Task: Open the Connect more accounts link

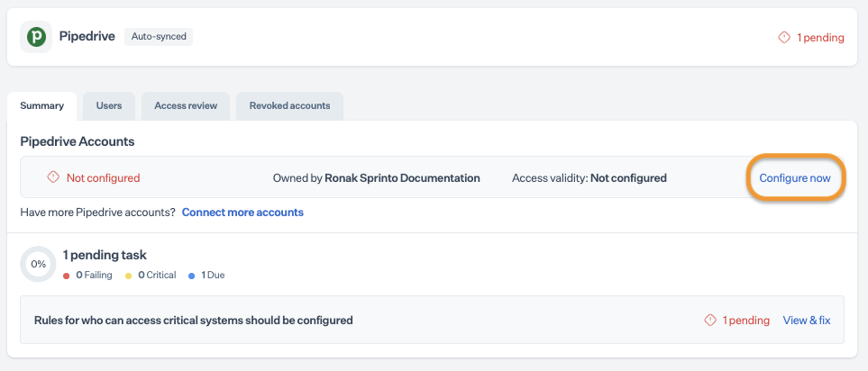Action: pyautogui.click(x=242, y=213)
